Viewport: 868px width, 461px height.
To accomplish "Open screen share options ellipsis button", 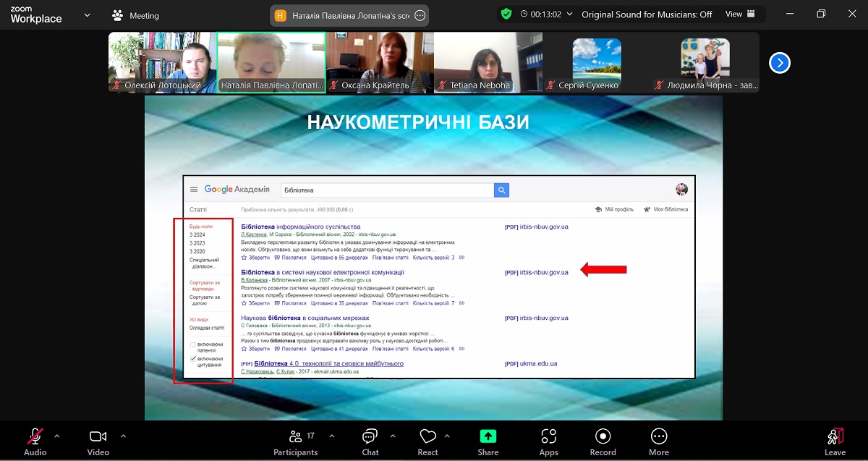I will [x=420, y=15].
